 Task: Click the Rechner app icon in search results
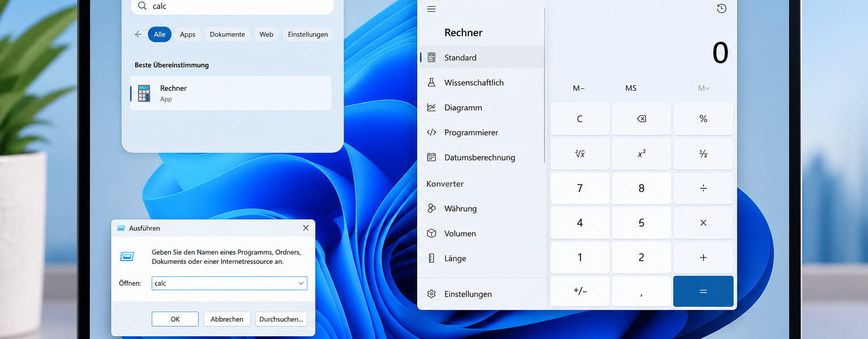click(144, 93)
